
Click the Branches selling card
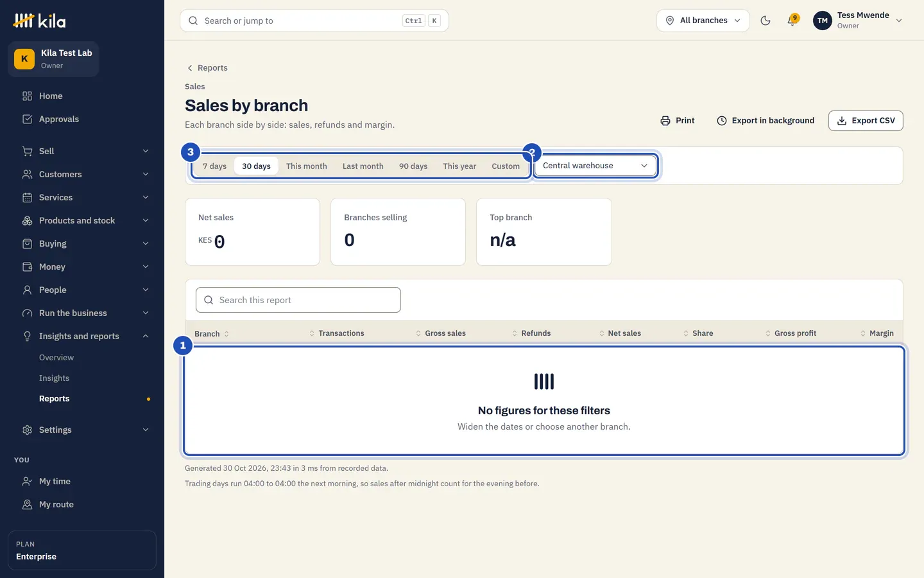coord(398,232)
